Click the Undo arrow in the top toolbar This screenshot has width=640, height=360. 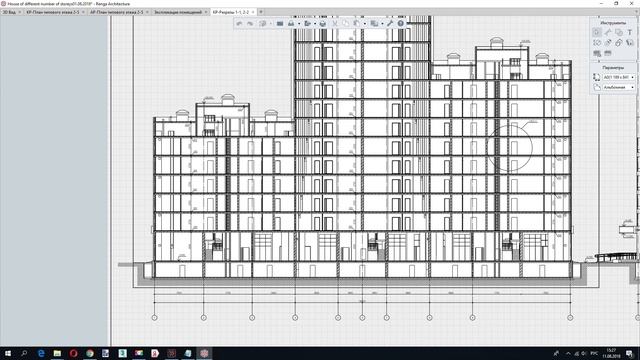tap(239, 24)
